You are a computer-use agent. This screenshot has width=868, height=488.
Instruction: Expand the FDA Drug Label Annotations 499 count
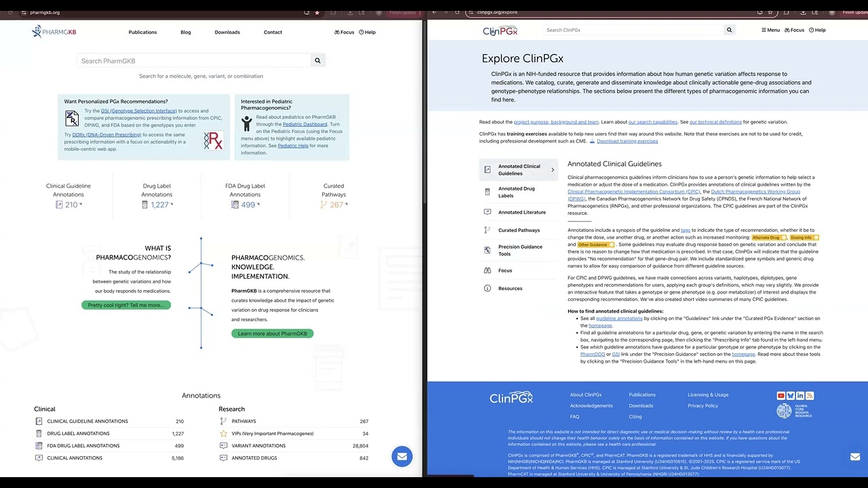click(245, 205)
